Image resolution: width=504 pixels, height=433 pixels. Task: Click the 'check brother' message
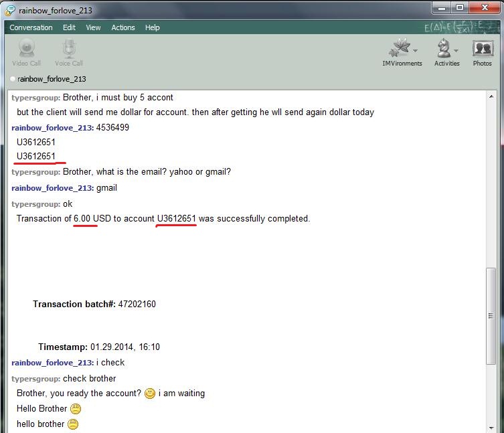click(90, 379)
